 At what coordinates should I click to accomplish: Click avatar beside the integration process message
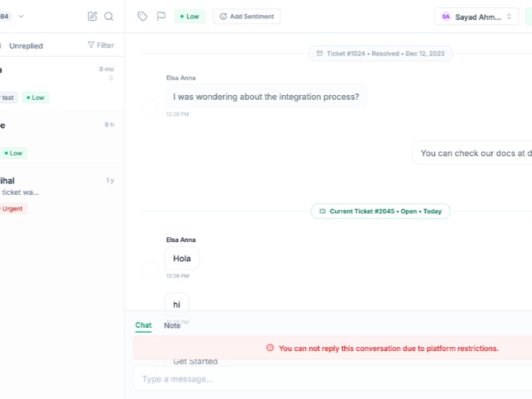click(150, 107)
